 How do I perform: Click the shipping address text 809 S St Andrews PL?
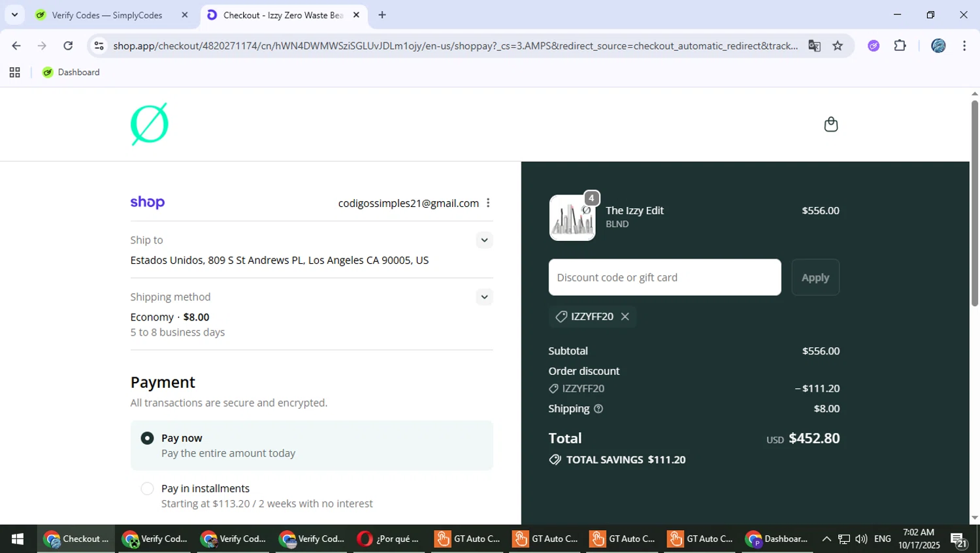click(x=280, y=261)
